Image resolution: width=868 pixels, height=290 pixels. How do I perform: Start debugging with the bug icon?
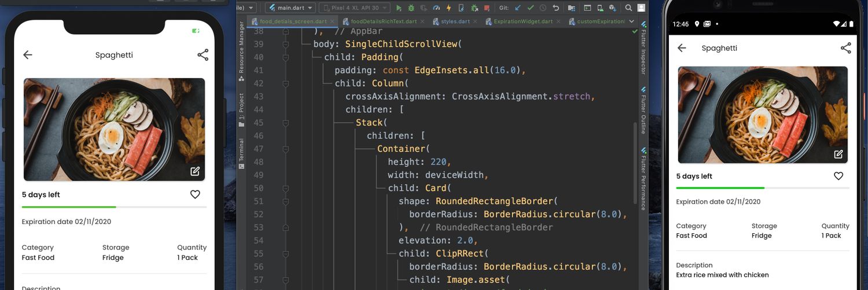click(411, 8)
